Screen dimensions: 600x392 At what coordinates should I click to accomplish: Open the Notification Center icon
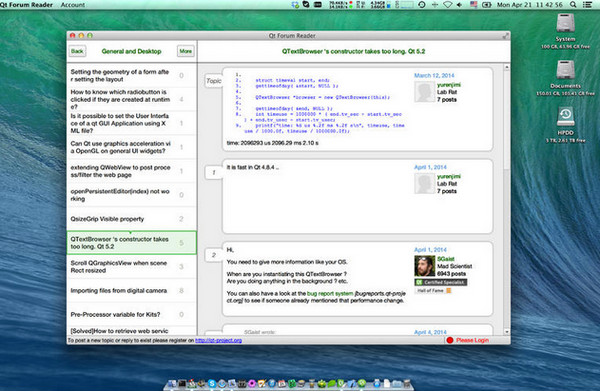[x=587, y=5]
